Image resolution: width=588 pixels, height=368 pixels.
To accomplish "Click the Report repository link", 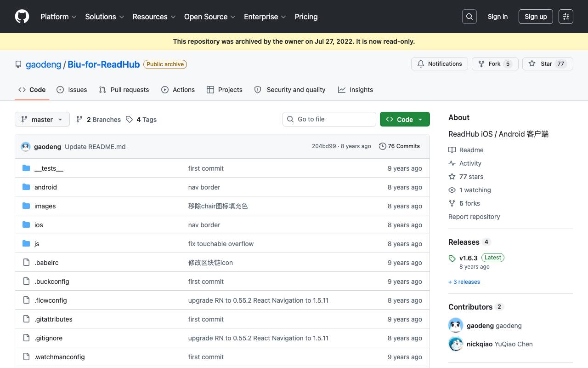I will pyautogui.click(x=474, y=217).
